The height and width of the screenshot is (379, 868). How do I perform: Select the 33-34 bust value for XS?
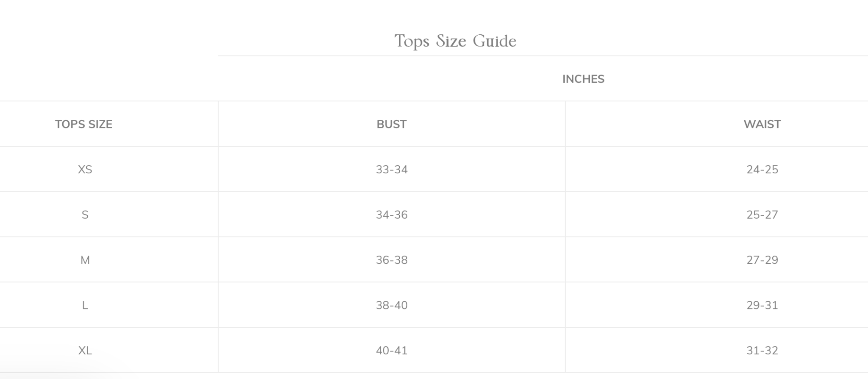coord(392,170)
